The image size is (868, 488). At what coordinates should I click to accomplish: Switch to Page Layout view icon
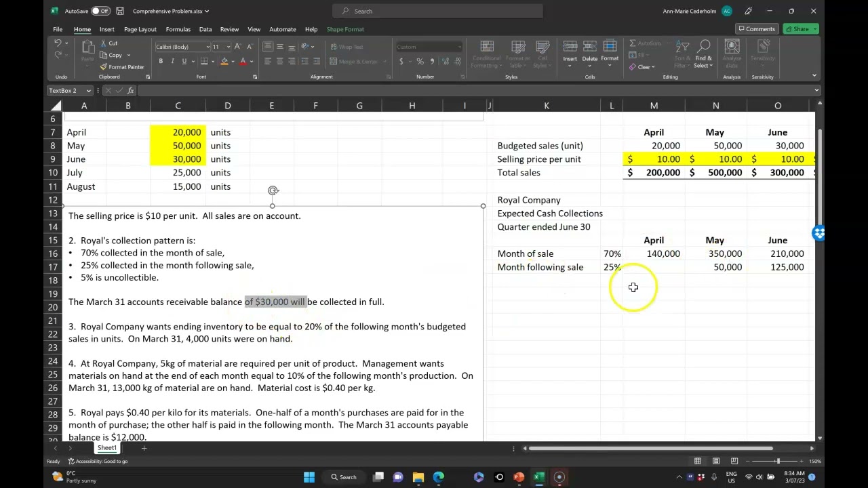(x=716, y=461)
